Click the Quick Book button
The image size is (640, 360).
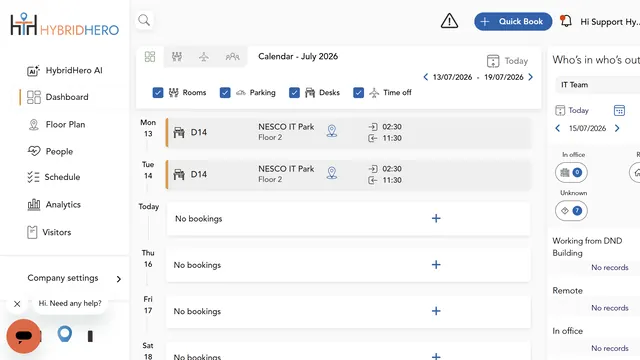tap(513, 21)
